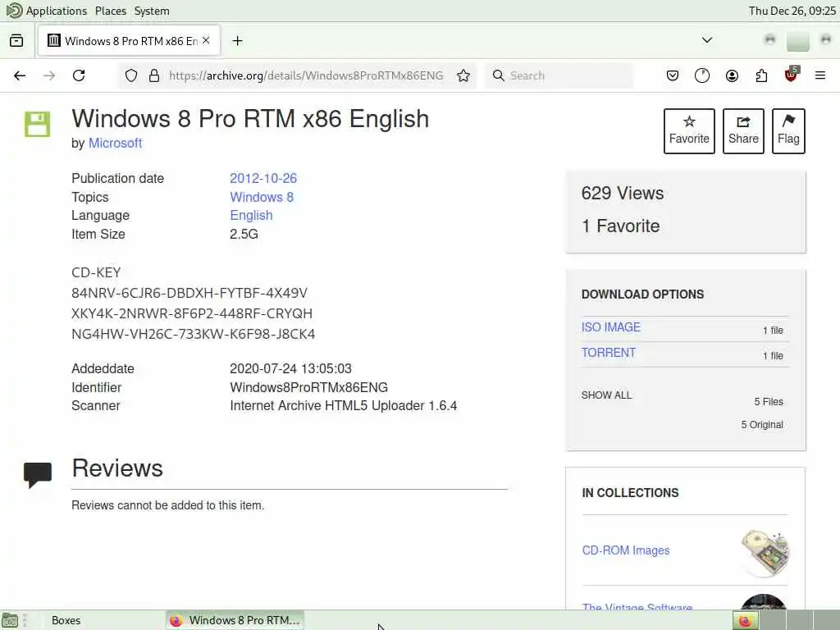
Task: Open the Firefox account icon
Action: [x=732, y=75]
